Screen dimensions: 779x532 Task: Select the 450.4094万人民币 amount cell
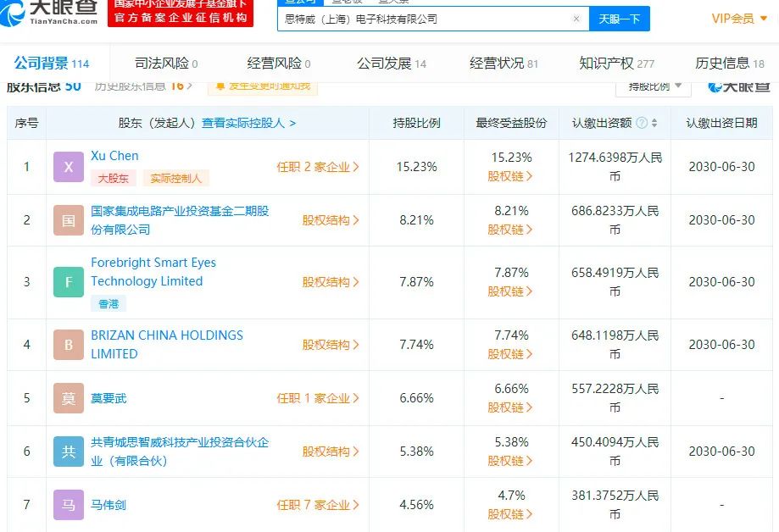click(x=615, y=452)
